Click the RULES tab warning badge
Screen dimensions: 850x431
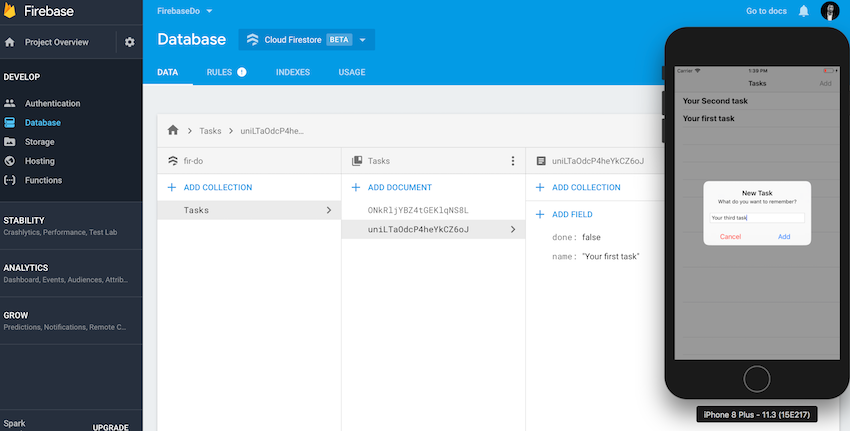(242, 72)
